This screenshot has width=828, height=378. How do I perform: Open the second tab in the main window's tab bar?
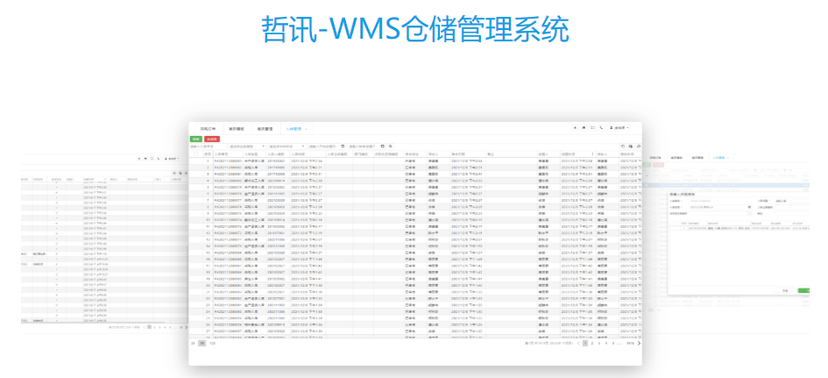237,128
